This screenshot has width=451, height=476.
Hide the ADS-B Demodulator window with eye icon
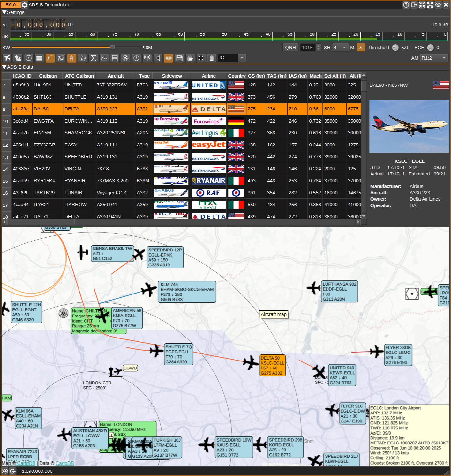pos(438,5)
